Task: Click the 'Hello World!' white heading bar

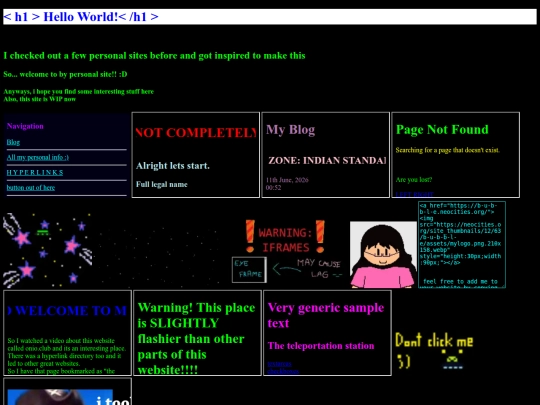Action: [x=270, y=17]
